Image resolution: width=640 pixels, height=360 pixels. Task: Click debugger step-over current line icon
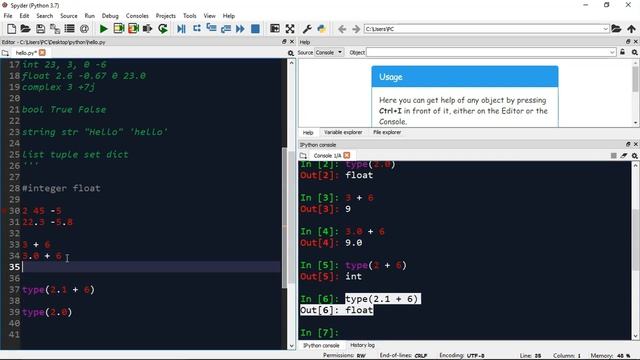coord(197,29)
